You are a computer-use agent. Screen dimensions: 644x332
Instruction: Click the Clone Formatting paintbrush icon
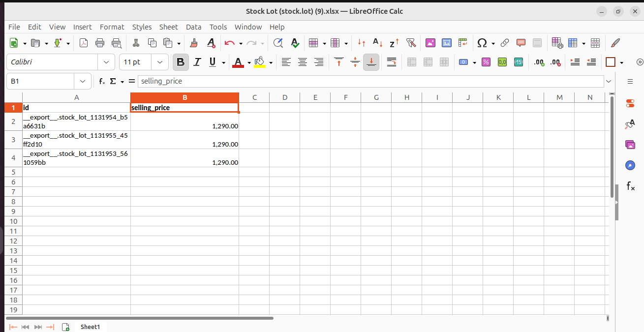point(194,43)
